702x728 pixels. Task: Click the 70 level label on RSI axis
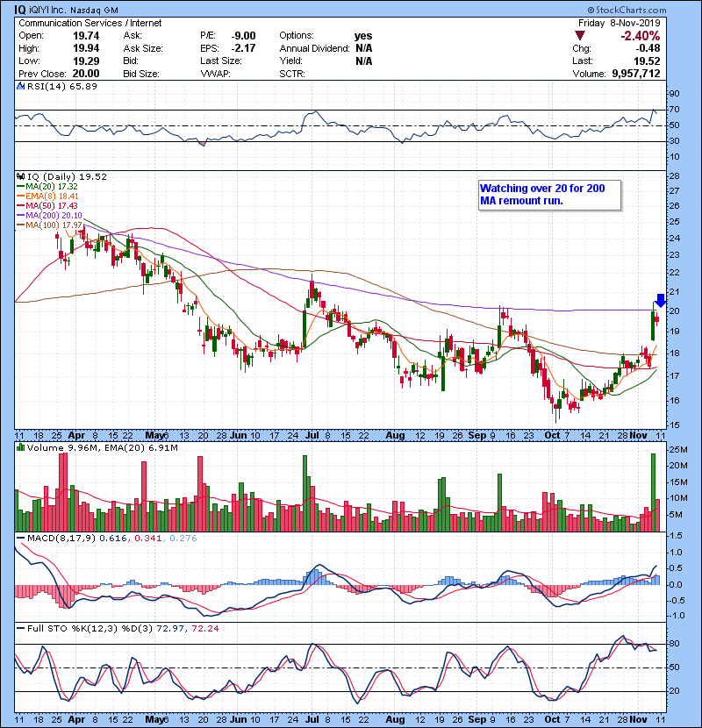[x=674, y=110]
